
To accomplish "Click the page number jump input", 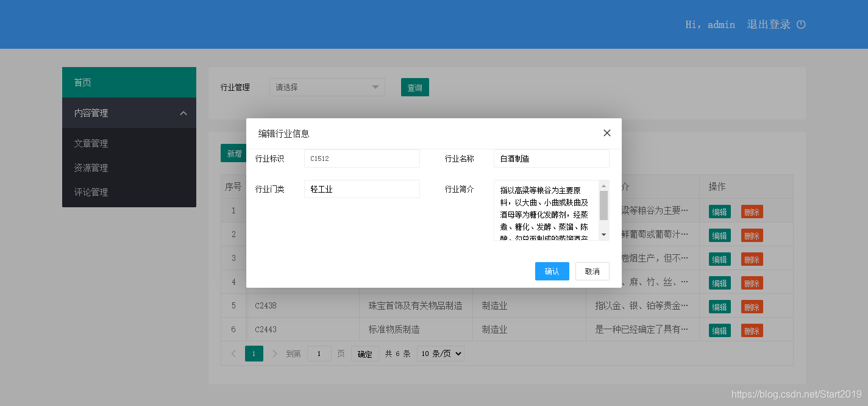I will pos(319,354).
